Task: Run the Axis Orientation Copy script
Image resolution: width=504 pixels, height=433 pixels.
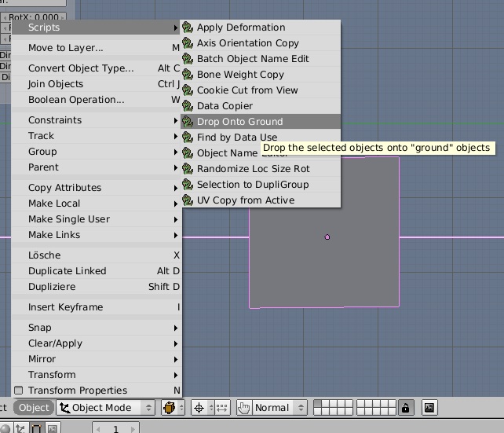Action: coord(261,43)
